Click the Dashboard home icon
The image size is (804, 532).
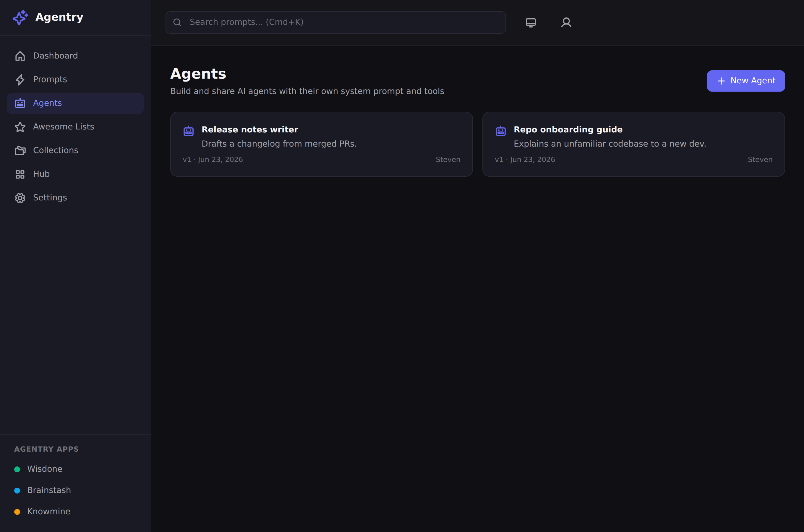pos(20,56)
